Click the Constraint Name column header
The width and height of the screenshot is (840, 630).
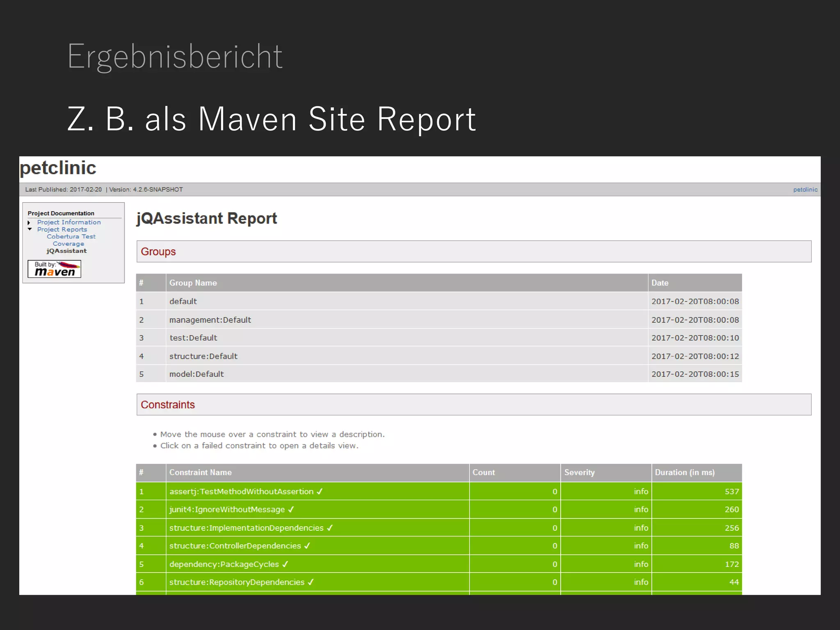pos(317,472)
